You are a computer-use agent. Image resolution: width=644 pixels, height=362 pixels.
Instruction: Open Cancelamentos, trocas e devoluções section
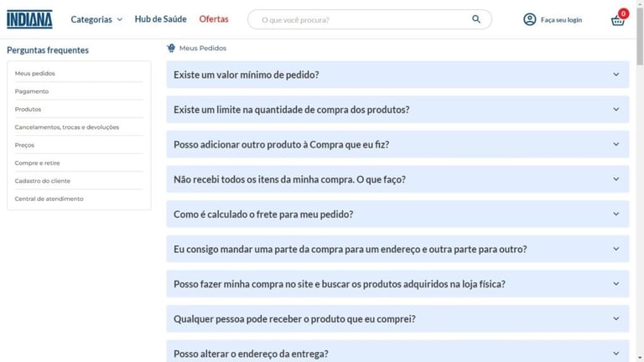(x=67, y=127)
